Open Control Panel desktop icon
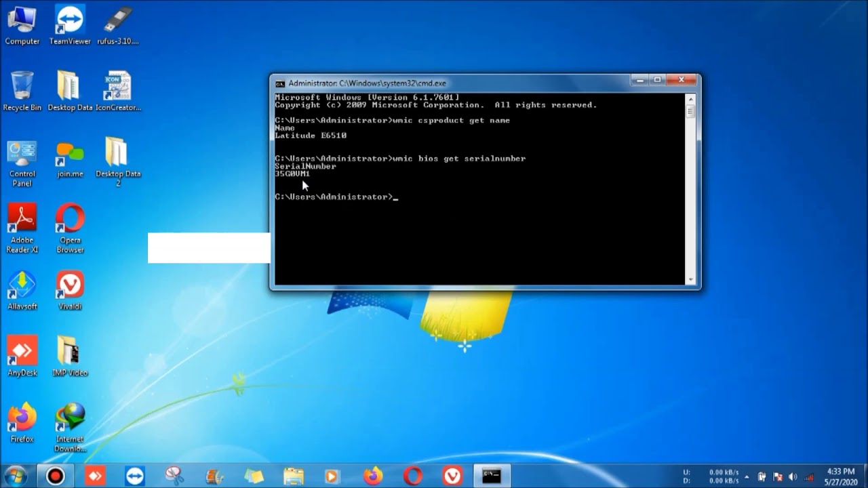The width and height of the screenshot is (868, 488). (x=22, y=163)
